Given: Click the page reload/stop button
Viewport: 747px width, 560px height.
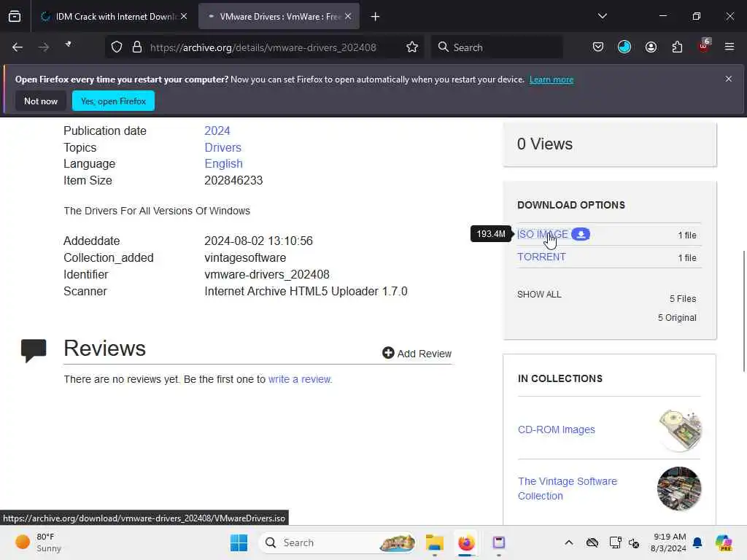Looking at the screenshot, I should point(69,44).
